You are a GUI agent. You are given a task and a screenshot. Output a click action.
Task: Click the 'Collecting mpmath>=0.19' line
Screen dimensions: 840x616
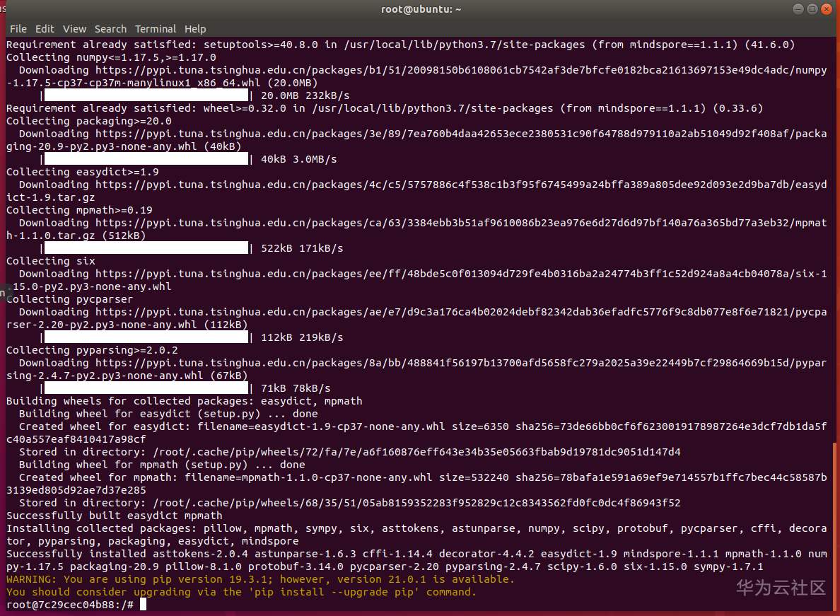coord(79,210)
